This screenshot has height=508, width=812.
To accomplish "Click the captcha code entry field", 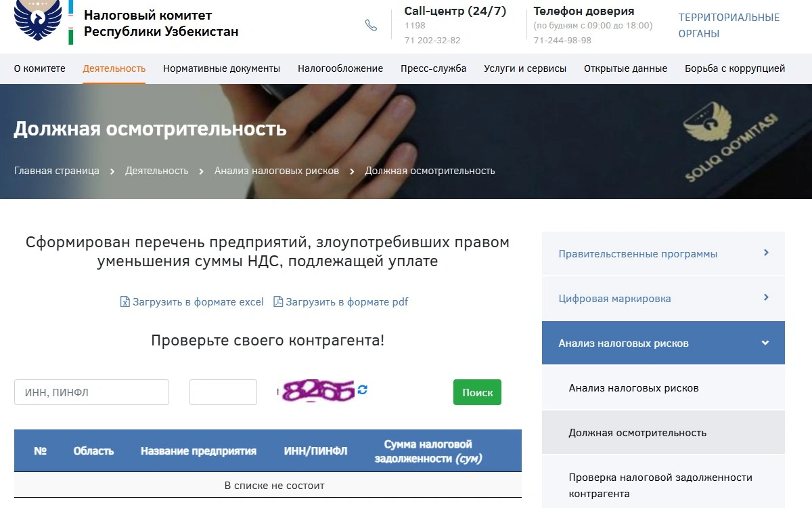I will pos(223,392).
